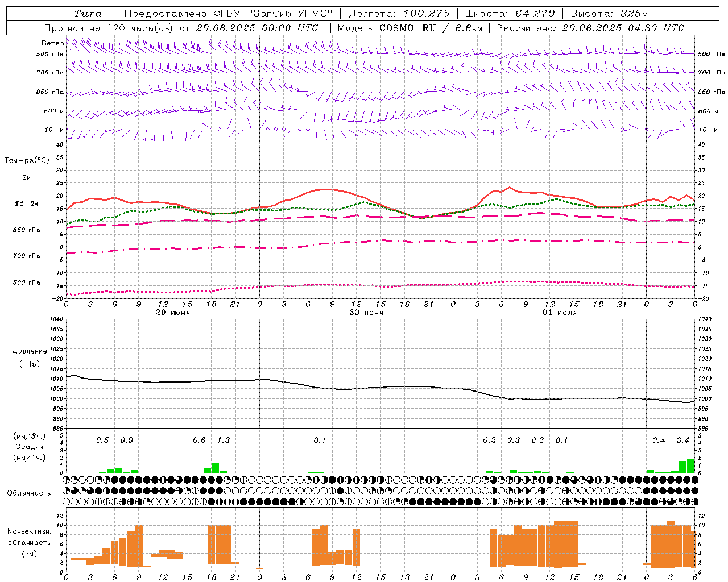Click the "(мм/3ч.)" precipitation unit label
This screenshot has width=728, height=582.
pos(30,436)
